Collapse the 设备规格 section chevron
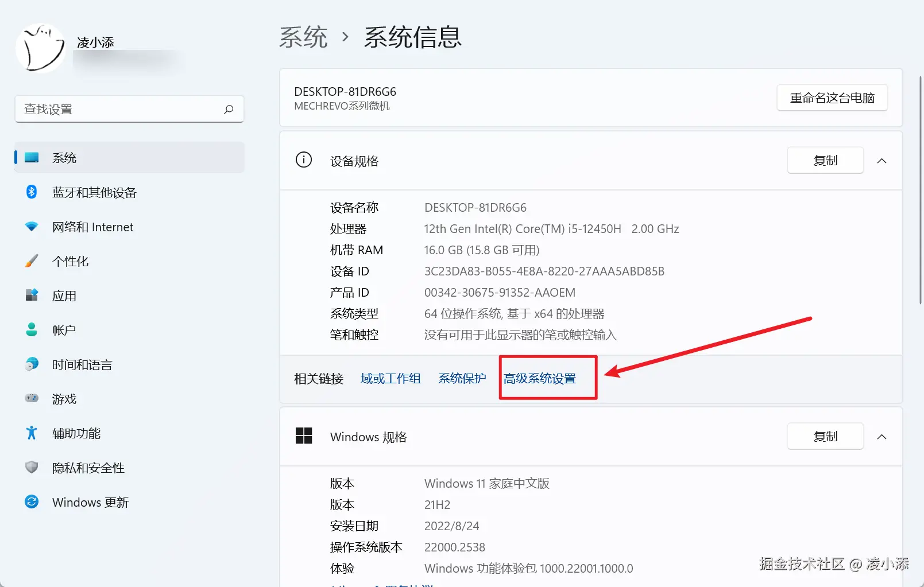The height and width of the screenshot is (587, 924). (882, 161)
